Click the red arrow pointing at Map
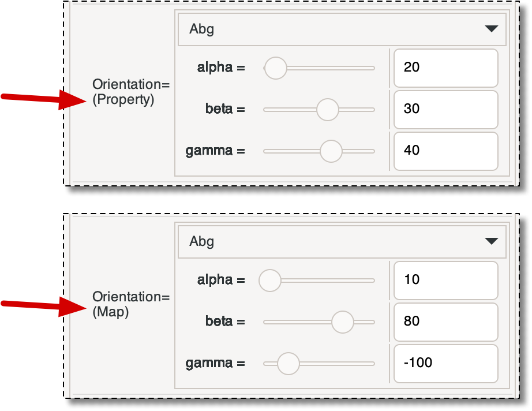532x411 pixels. [x=40, y=305]
